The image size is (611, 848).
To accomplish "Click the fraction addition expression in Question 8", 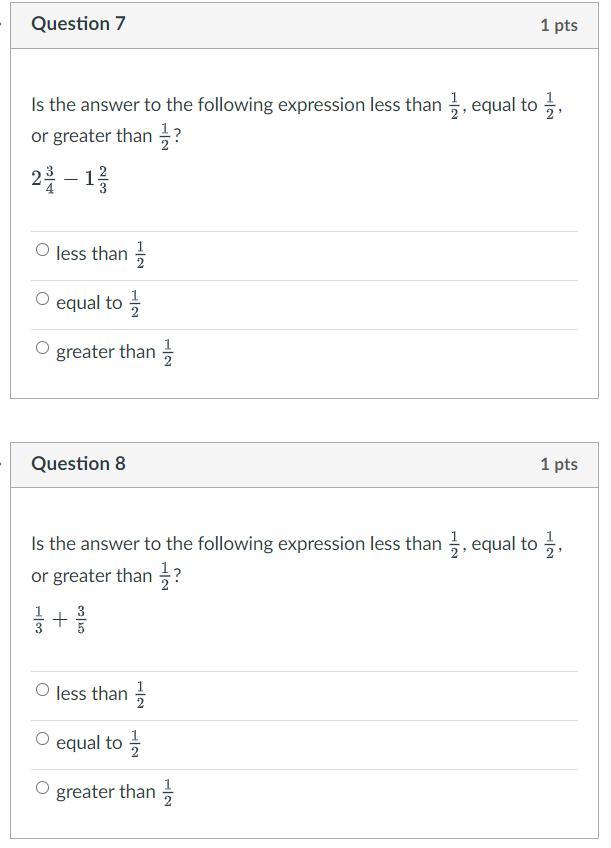I will pos(60,619).
